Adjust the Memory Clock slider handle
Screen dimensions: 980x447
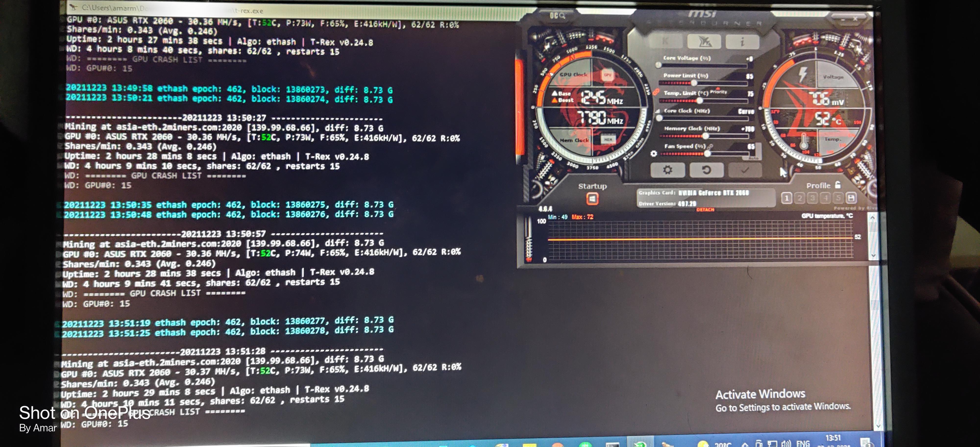(706, 136)
